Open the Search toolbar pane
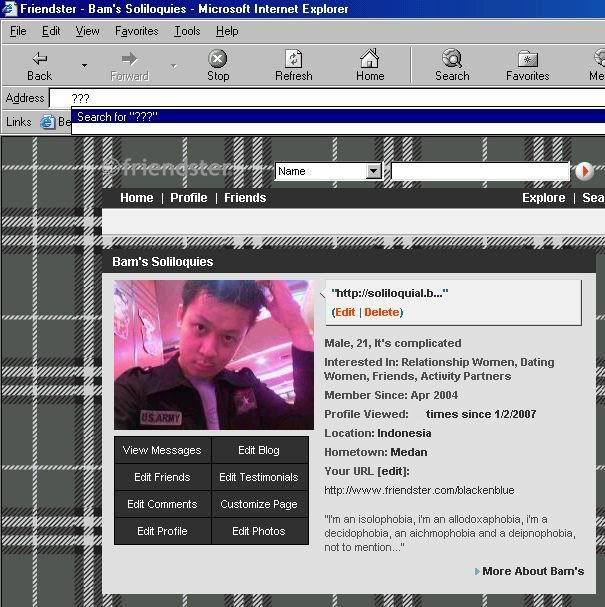The width and height of the screenshot is (605, 607). pos(452,66)
